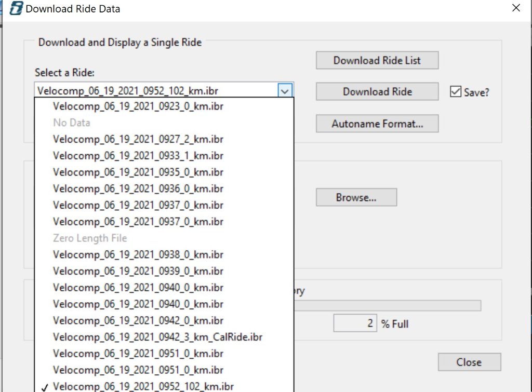This screenshot has height=392, width=532.
Task: Click the % Full value field
Action: coord(355,323)
